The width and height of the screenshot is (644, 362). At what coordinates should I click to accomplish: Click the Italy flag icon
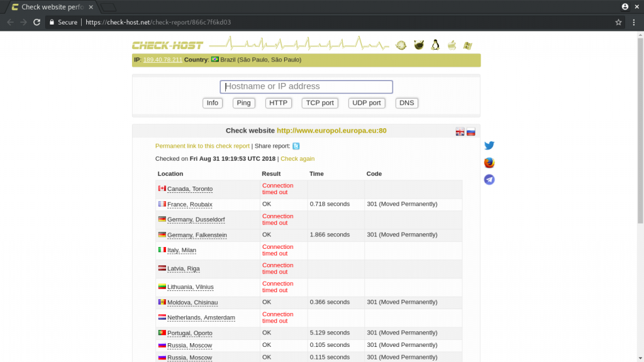tap(162, 250)
